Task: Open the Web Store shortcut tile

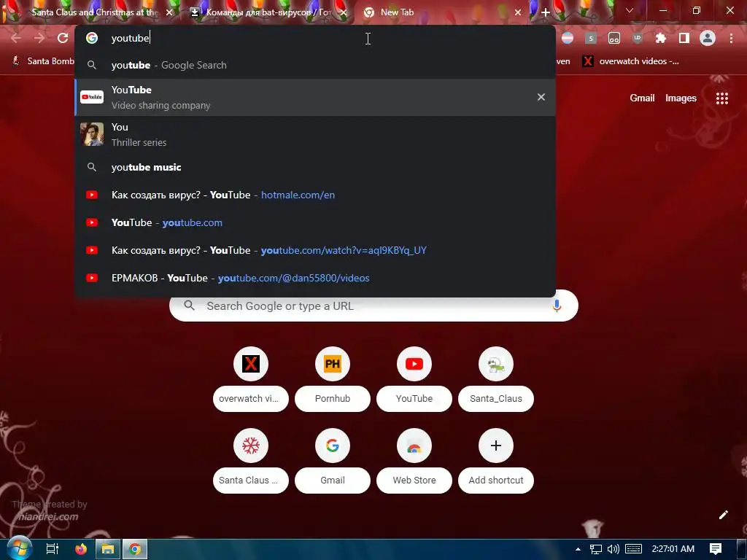Action: (414, 461)
